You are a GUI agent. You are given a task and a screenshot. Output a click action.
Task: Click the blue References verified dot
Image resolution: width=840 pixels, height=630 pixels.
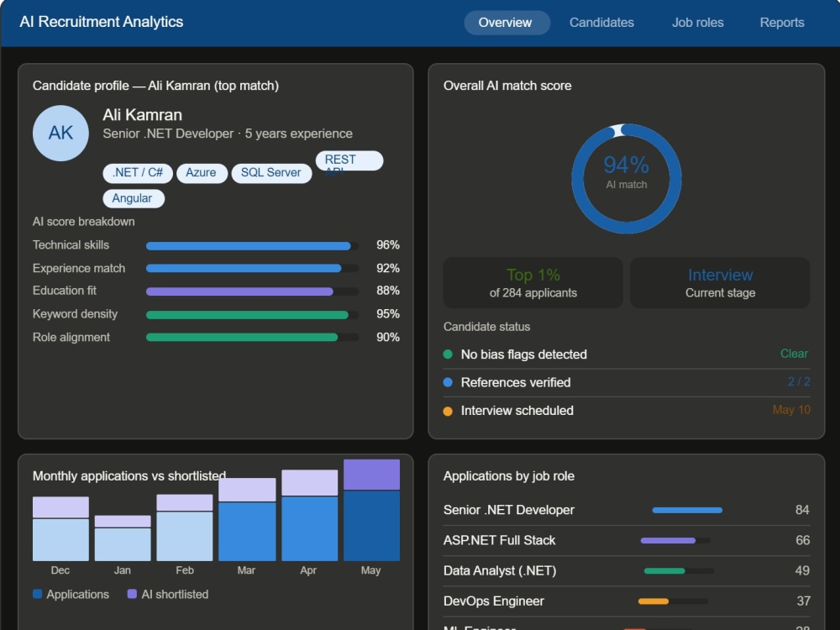pyautogui.click(x=448, y=382)
